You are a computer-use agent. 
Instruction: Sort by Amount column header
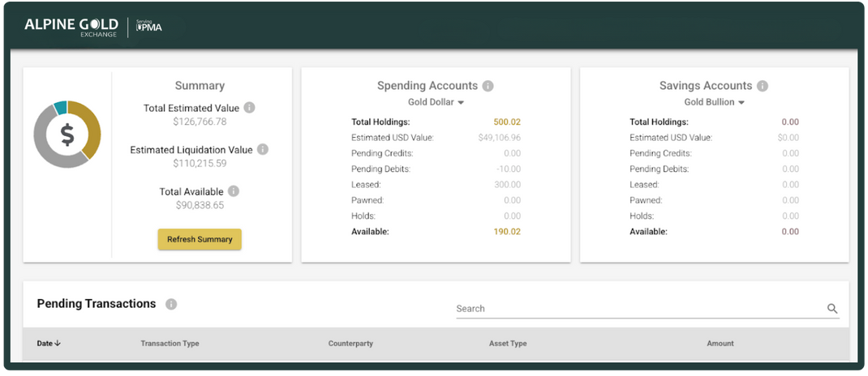click(x=720, y=344)
